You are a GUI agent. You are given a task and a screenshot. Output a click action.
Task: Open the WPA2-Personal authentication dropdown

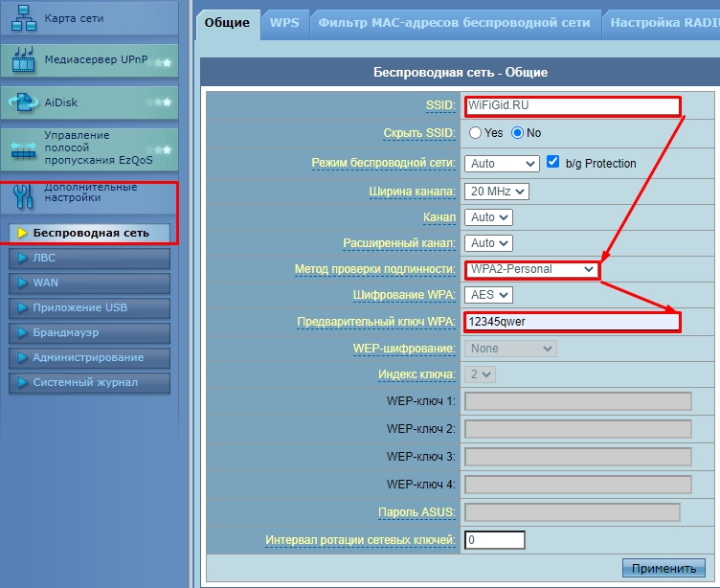[531, 269]
